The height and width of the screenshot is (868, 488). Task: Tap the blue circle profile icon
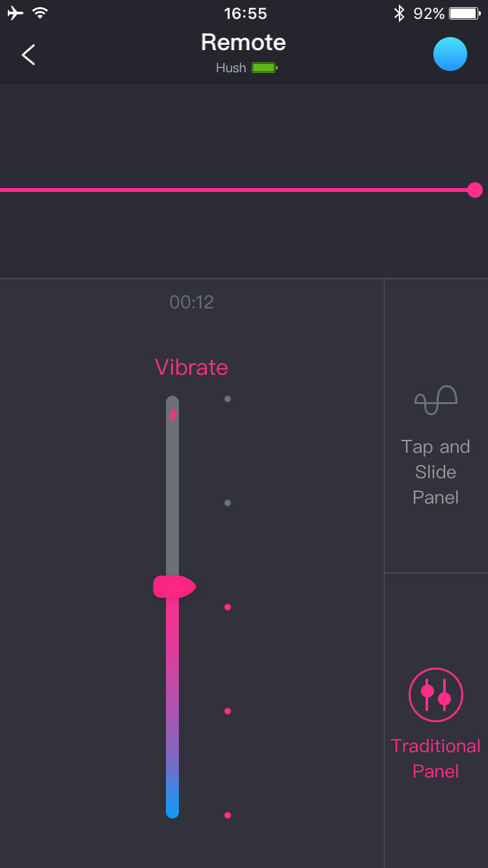pos(450,54)
